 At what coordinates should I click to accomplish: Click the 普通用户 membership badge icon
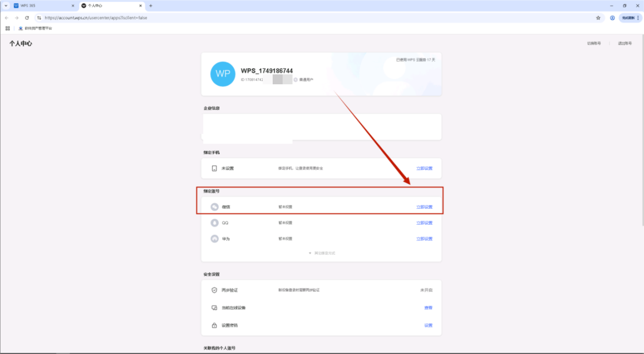[x=295, y=80]
